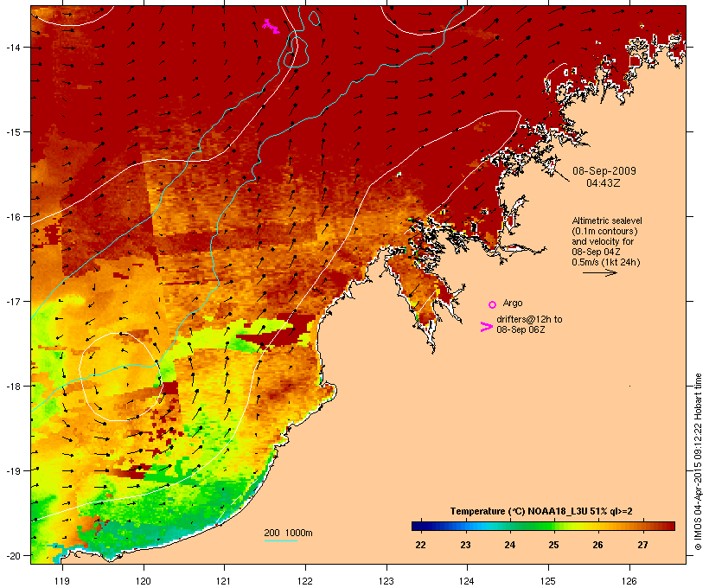This screenshot has width=709, height=588.
Task: Click colorbar tick label 22
Action: 420,545
